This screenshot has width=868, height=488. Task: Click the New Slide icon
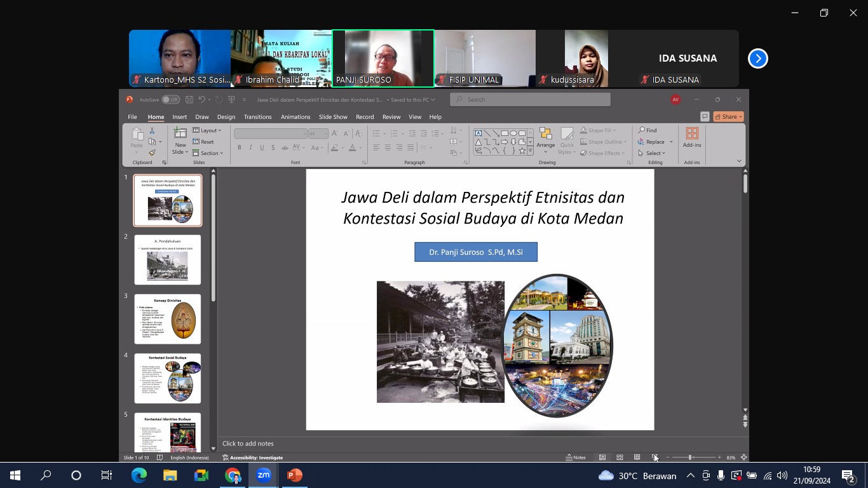click(180, 134)
